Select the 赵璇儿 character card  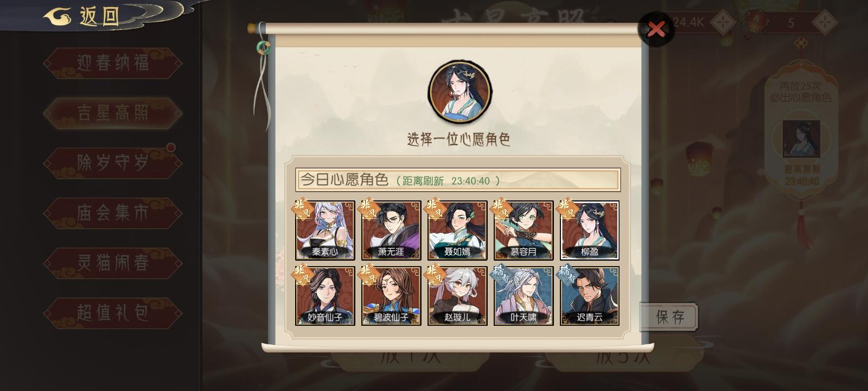457,296
